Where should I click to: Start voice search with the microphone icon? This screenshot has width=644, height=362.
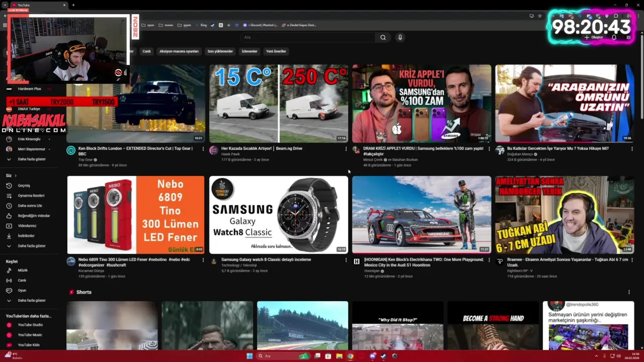pos(400,37)
